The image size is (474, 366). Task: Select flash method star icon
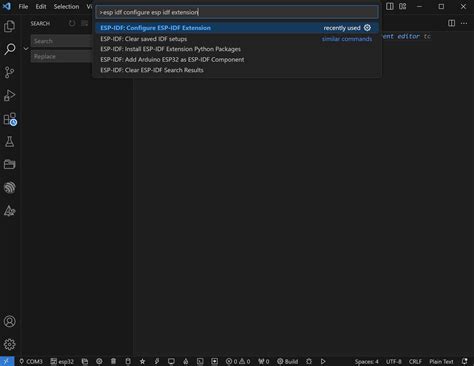click(x=142, y=361)
